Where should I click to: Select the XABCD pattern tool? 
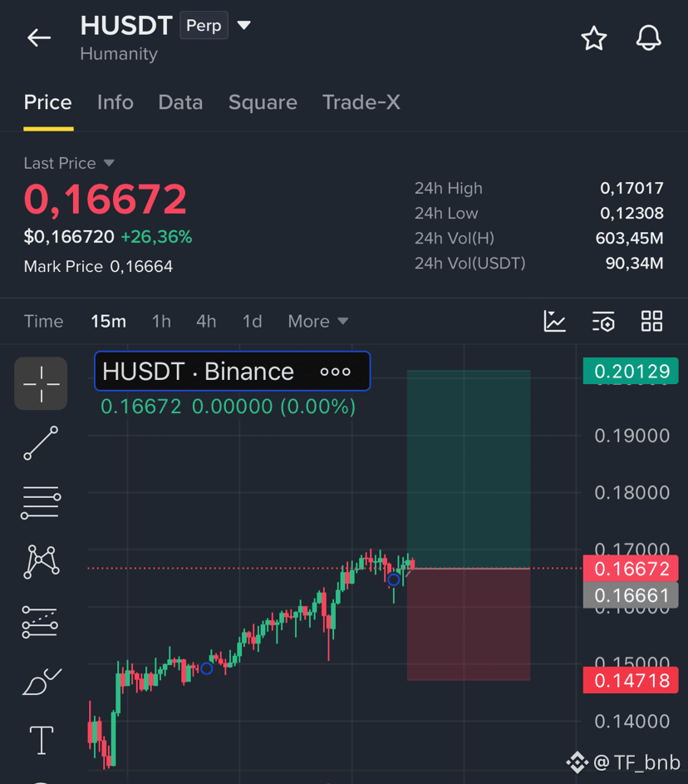pyautogui.click(x=42, y=562)
